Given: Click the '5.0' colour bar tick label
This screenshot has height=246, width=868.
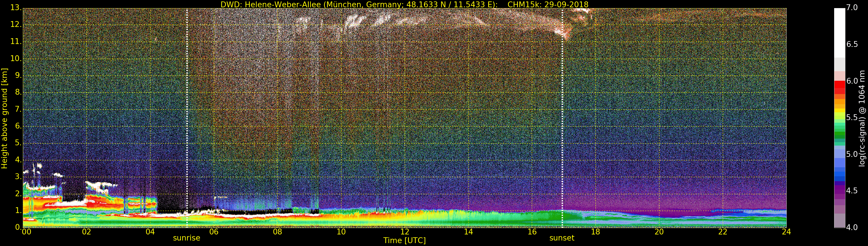Looking at the screenshot, I should coord(852,154).
